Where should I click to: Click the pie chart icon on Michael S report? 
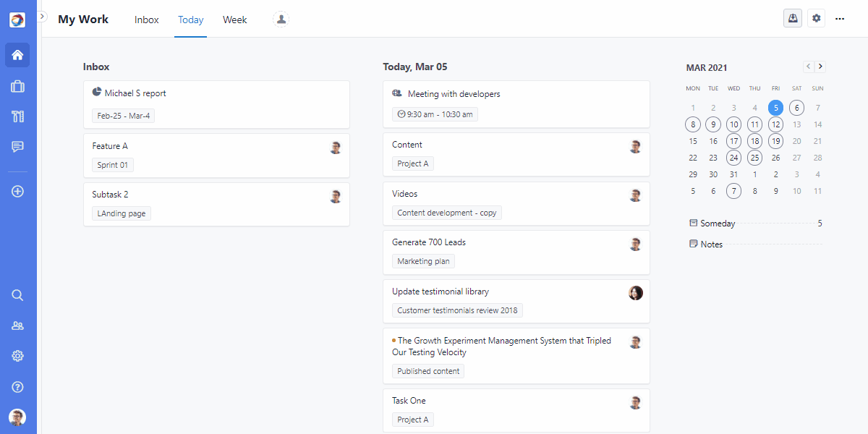(97, 93)
